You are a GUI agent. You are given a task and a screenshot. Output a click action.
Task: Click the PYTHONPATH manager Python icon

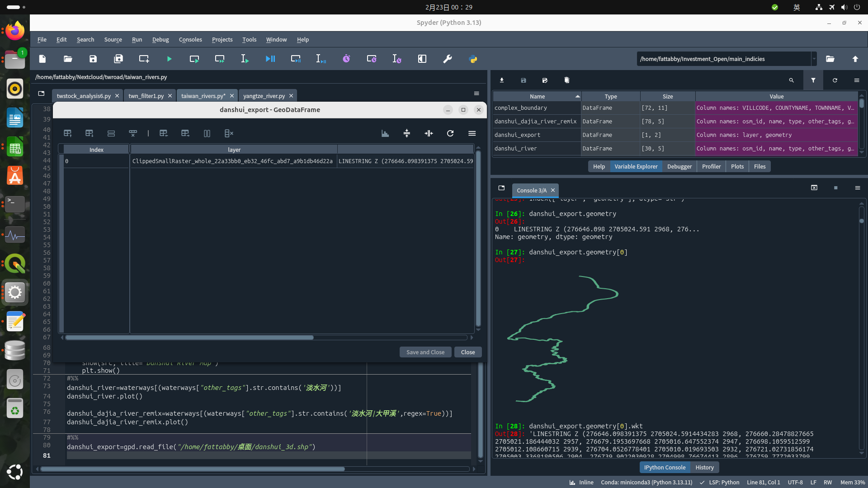click(473, 59)
